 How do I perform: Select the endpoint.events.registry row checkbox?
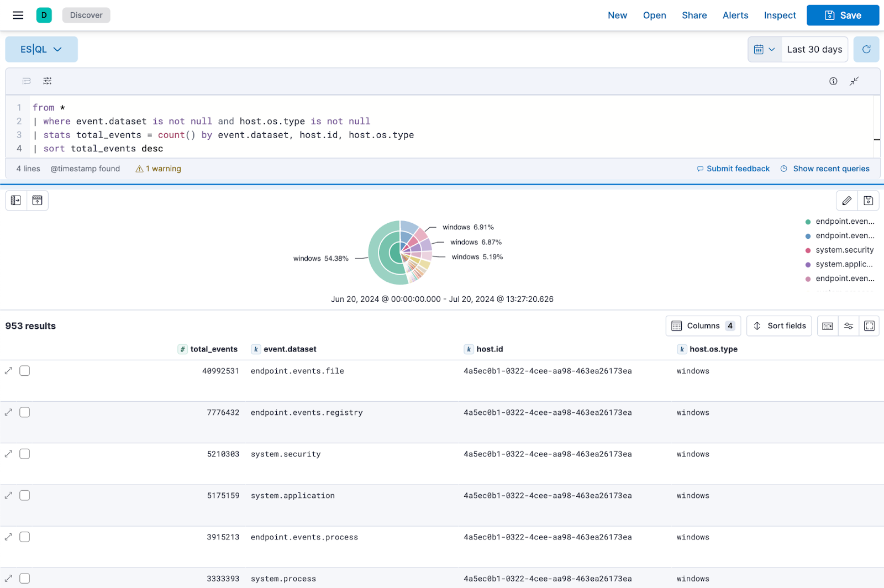(25, 412)
